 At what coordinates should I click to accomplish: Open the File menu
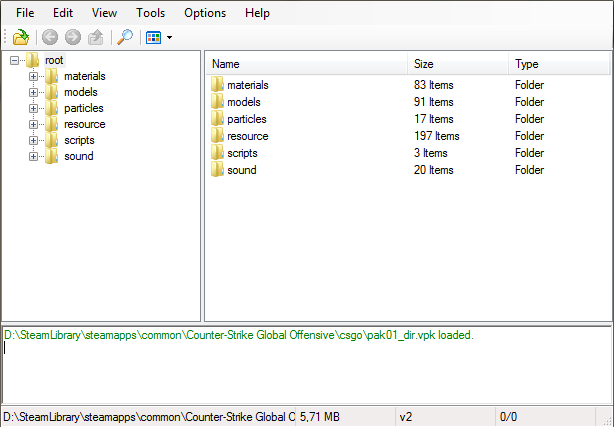click(25, 13)
